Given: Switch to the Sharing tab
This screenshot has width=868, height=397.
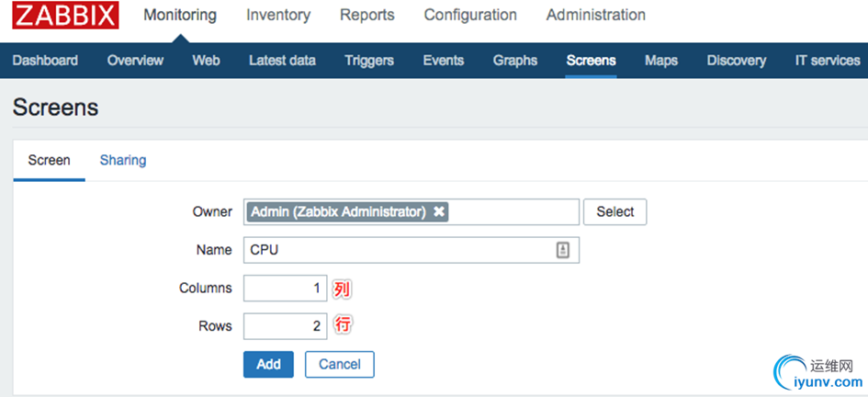Looking at the screenshot, I should pos(123,160).
